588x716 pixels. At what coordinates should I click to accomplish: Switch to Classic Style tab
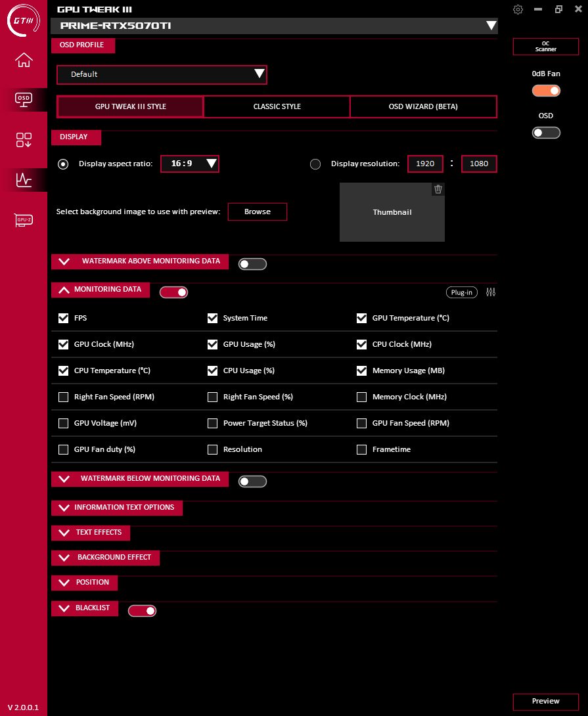(x=277, y=107)
